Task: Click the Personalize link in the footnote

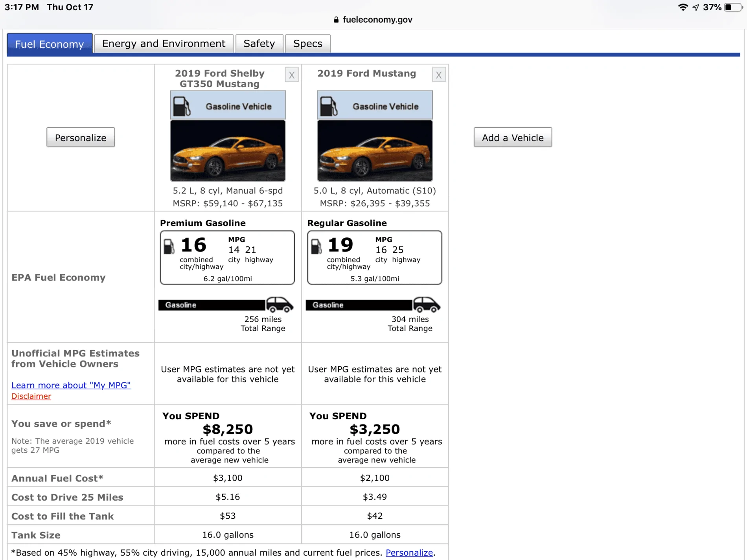Action: 409,553
